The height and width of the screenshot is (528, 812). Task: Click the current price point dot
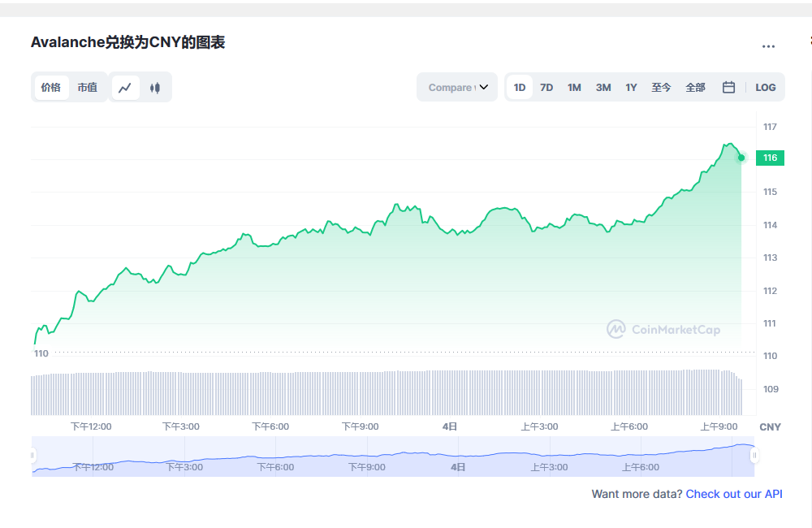click(741, 158)
